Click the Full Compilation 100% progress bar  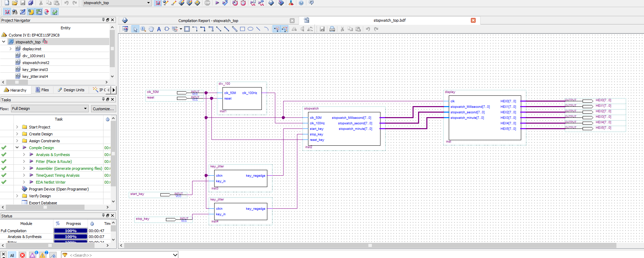pyautogui.click(x=71, y=231)
